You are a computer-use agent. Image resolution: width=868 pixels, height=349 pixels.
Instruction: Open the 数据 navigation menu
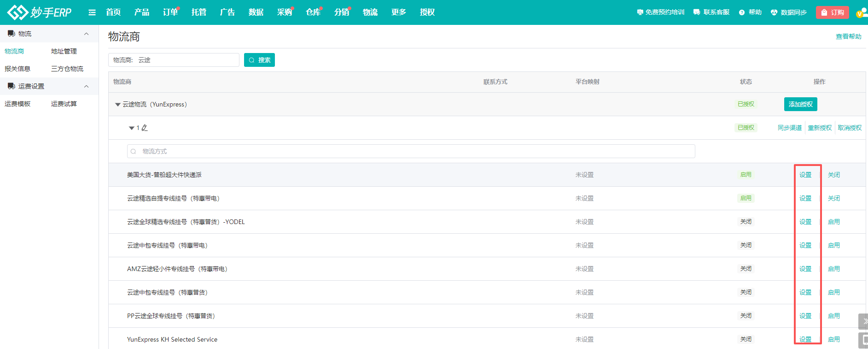tap(256, 12)
